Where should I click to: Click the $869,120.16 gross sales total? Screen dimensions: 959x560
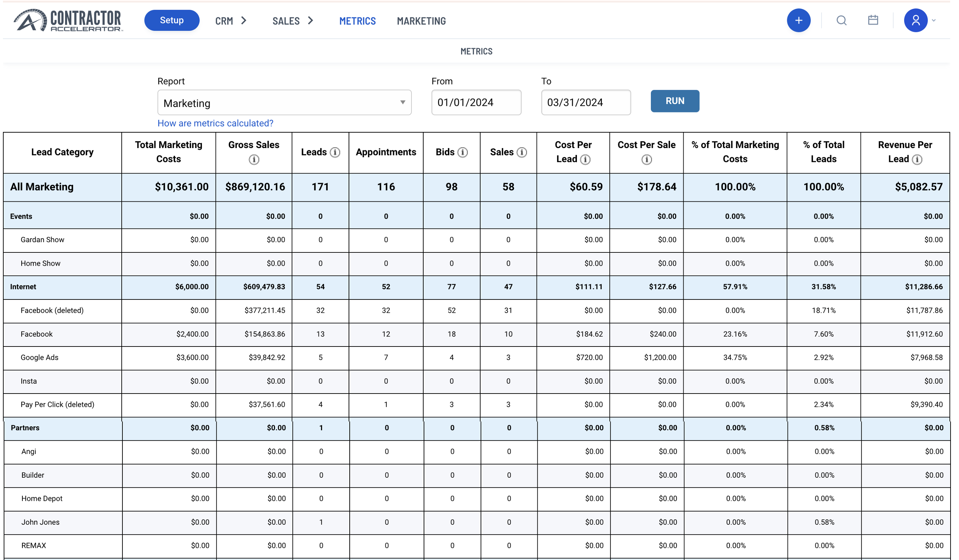(x=255, y=187)
